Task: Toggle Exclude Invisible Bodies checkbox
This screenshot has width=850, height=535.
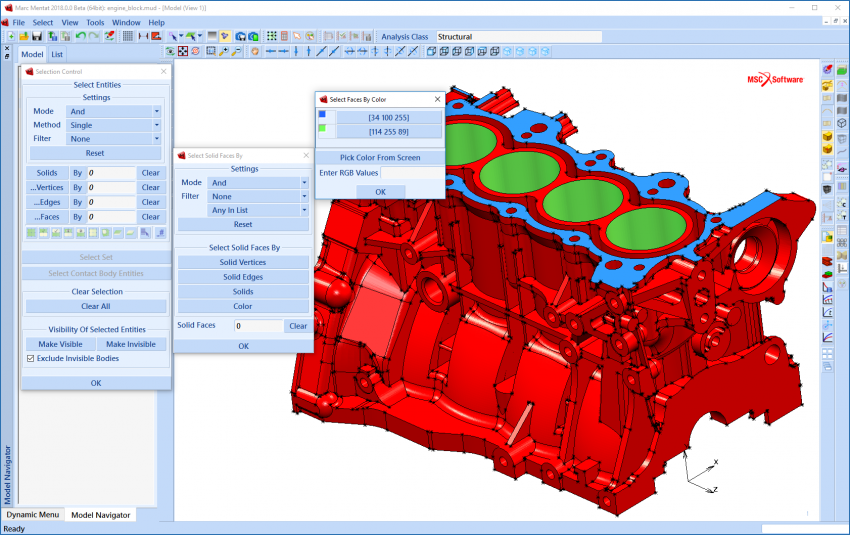Action: click(30, 358)
